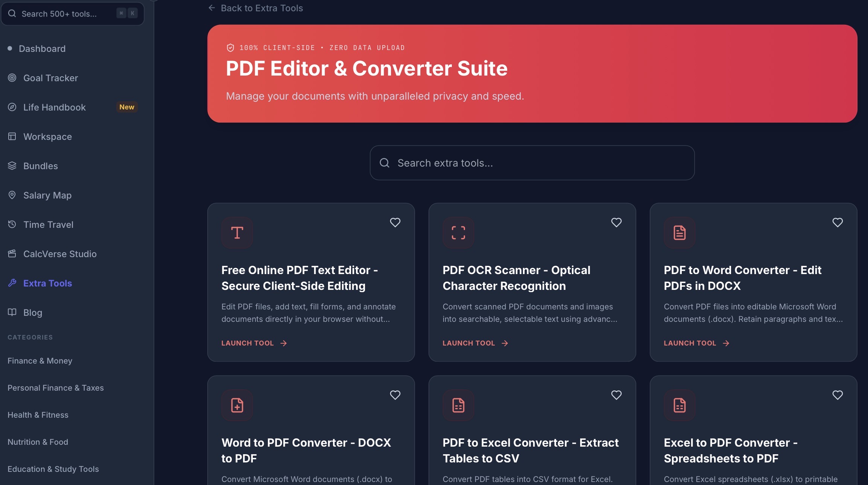Click the magnifier icon in extra tools search
The width and height of the screenshot is (868, 485).
coord(385,163)
